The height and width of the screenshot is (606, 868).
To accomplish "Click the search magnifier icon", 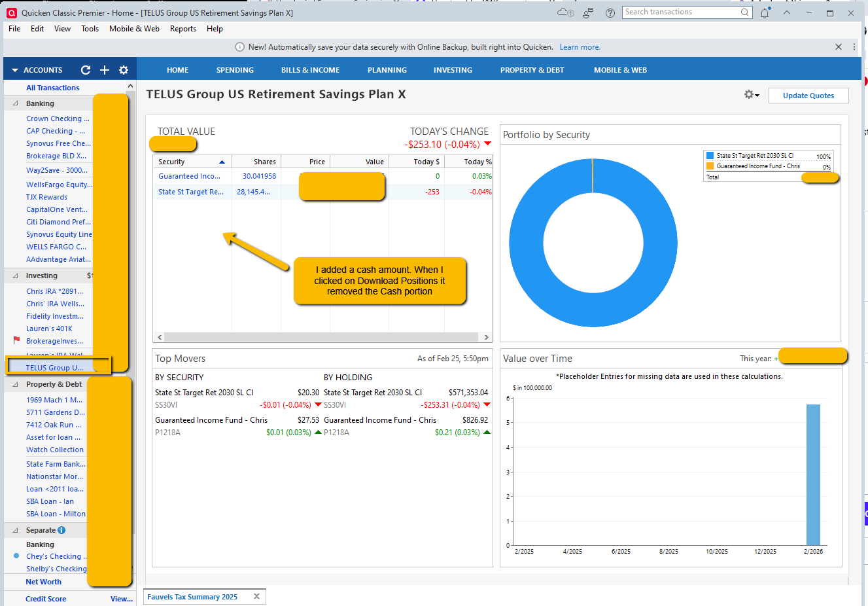I will click(x=745, y=12).
